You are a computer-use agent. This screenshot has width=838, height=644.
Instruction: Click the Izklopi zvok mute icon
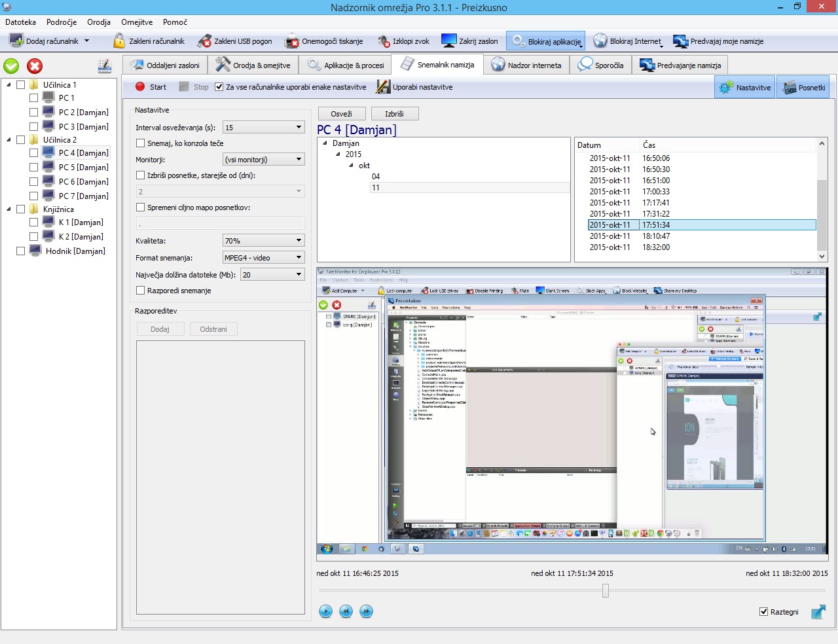pyautogui.click(x=384, y=41)
